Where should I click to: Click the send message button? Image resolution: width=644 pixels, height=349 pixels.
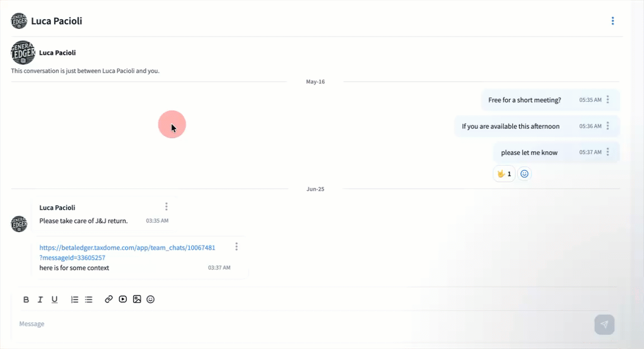pyautogui.click(x=604, y=324)
